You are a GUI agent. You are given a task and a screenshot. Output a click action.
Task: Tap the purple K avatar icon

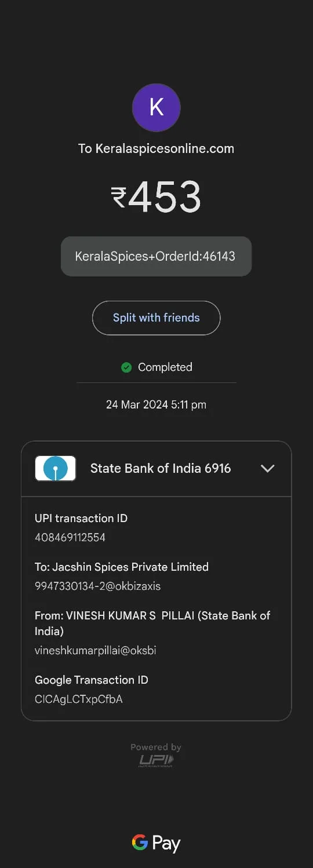click(x=156, y=107)
